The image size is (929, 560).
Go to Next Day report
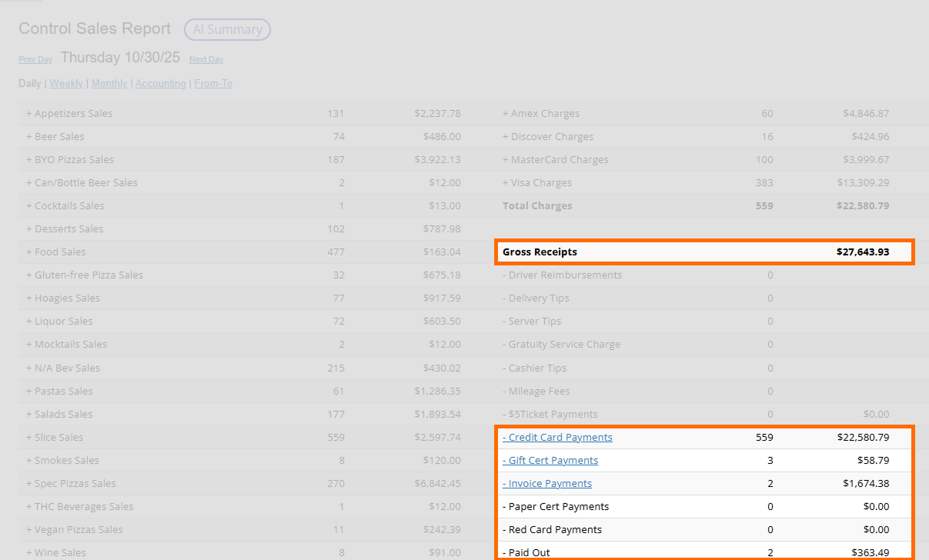coord(206,59)
